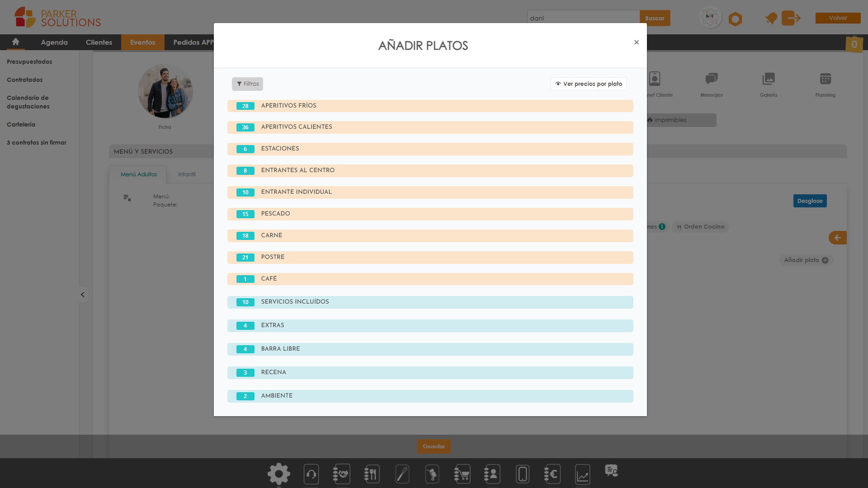Open the fork and knife menu icon
The height and width of the screenshot is (488, 868).
(372, 474)
